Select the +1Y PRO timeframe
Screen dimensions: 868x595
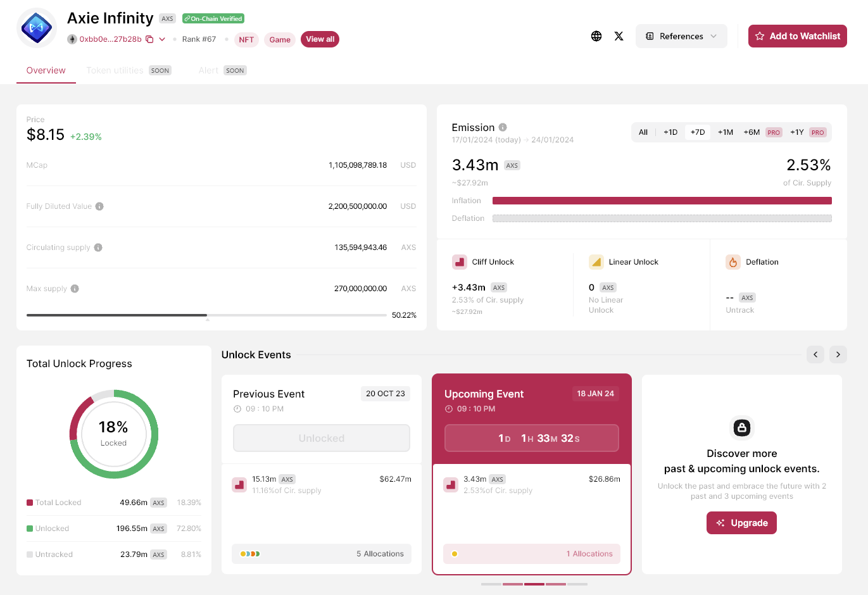click(x=808, y=132)
